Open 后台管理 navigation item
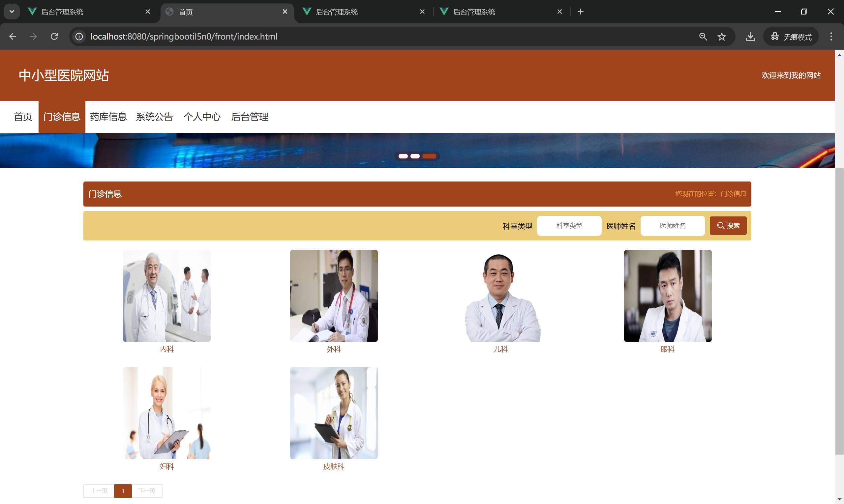 pos(250,117)
